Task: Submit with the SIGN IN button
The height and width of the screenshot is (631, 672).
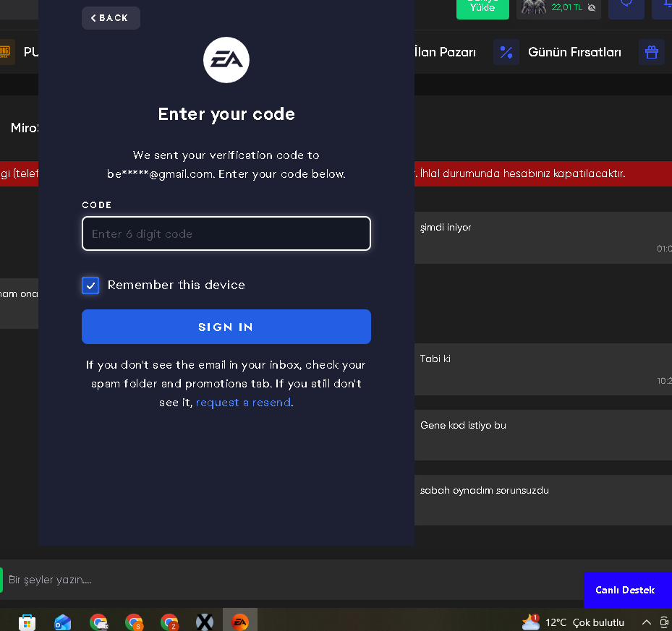Action: click(226, 327)
